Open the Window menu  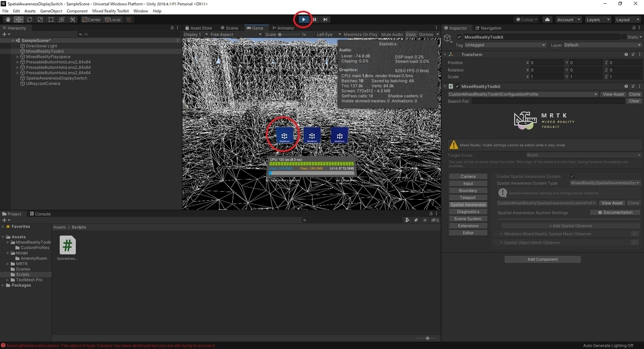click(x=141, y=11)
